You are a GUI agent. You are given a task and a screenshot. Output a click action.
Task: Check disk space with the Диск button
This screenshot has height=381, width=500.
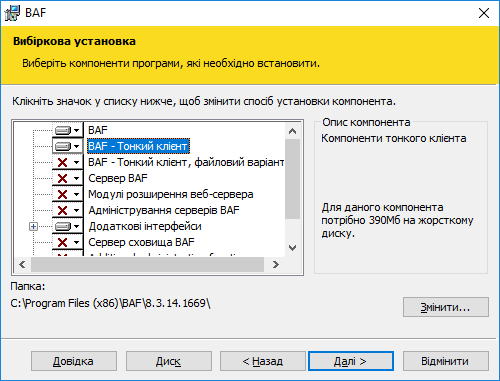click(x=168, y=361)
